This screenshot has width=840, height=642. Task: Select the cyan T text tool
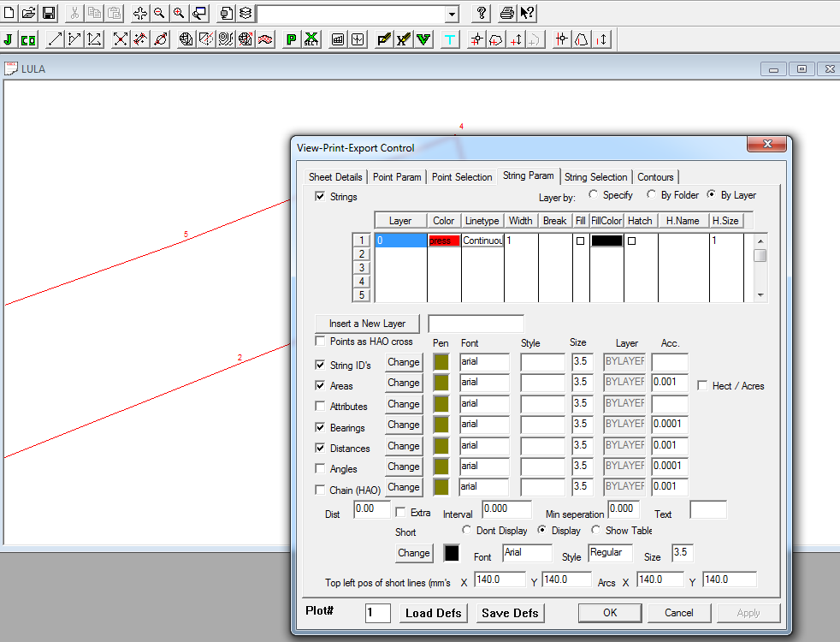tap(449, 39)
